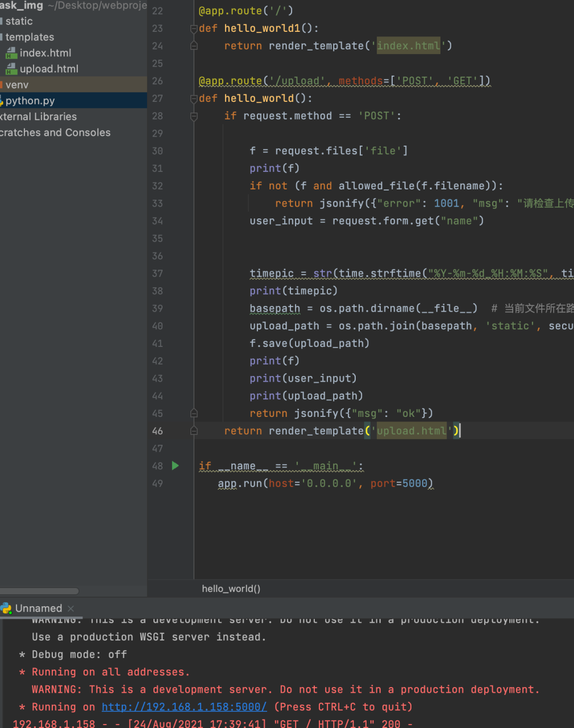
Task: Click the Python icon on the Unnamed run tab
Action: pos(6,608)
